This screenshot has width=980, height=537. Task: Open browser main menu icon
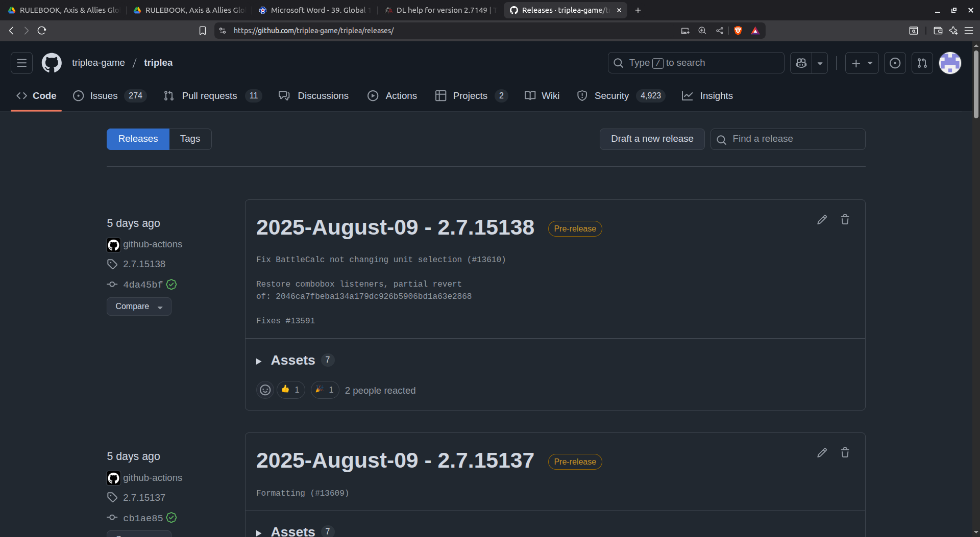click(x=968, y=31)
